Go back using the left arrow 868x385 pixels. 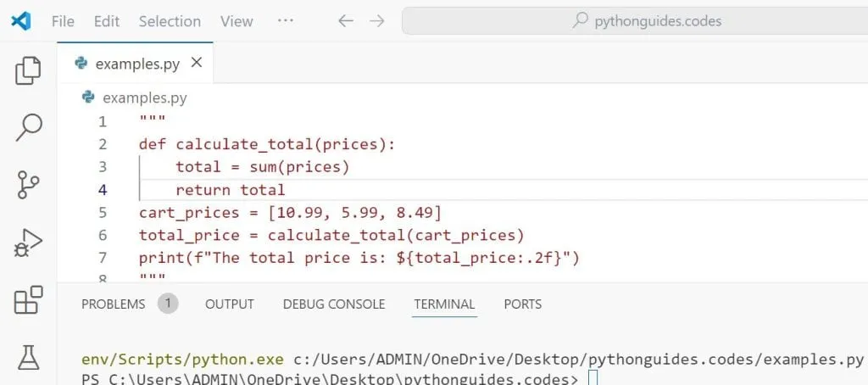point(345,21)
